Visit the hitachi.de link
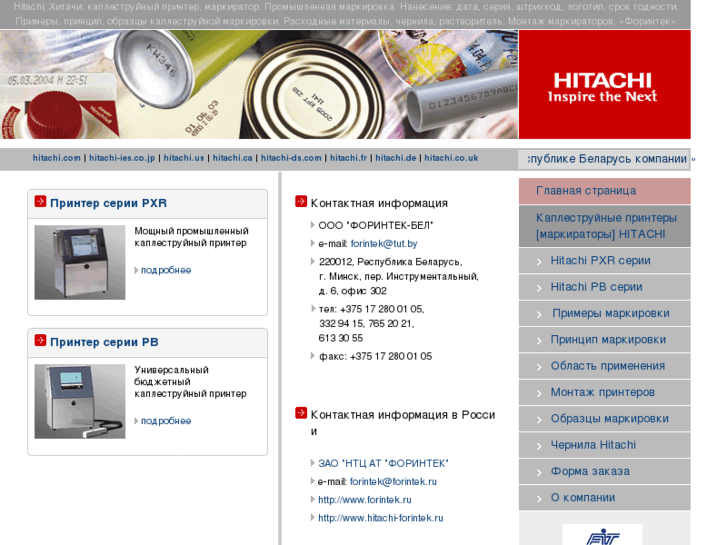727x545 pixels. click(395, 158)
